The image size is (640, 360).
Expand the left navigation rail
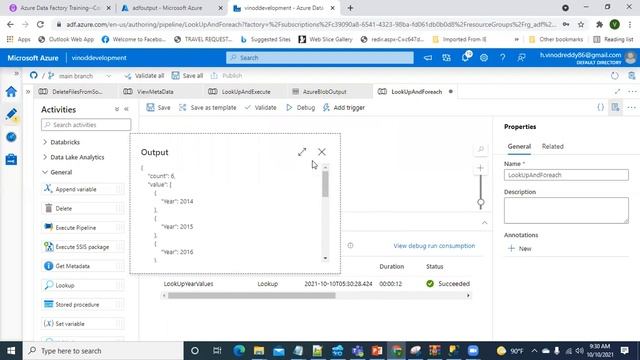[x=16, y=73]
